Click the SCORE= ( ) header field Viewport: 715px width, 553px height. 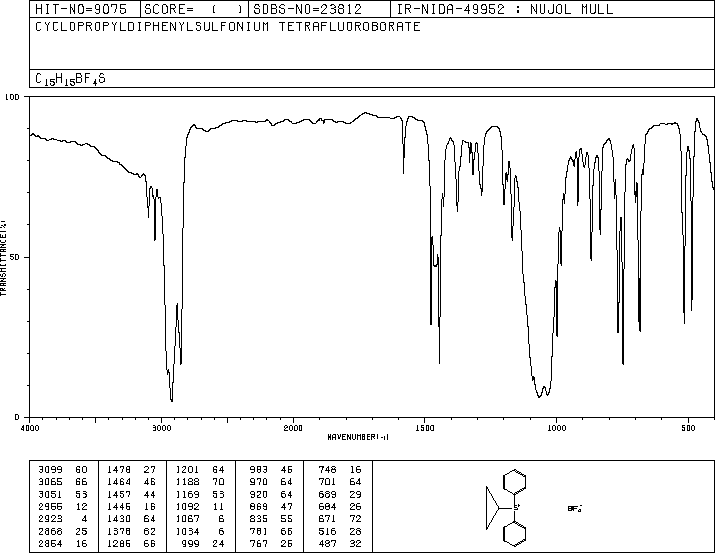click(x=193, y=9)
